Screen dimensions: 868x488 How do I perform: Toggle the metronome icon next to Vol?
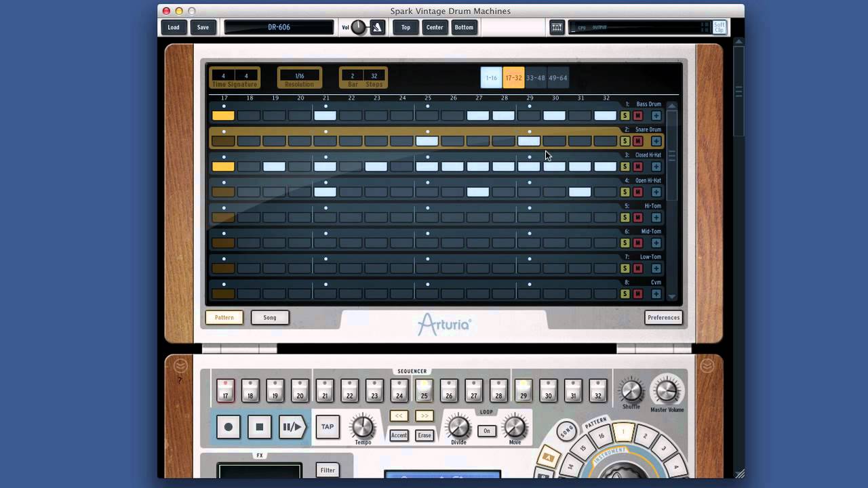[378, 27]
